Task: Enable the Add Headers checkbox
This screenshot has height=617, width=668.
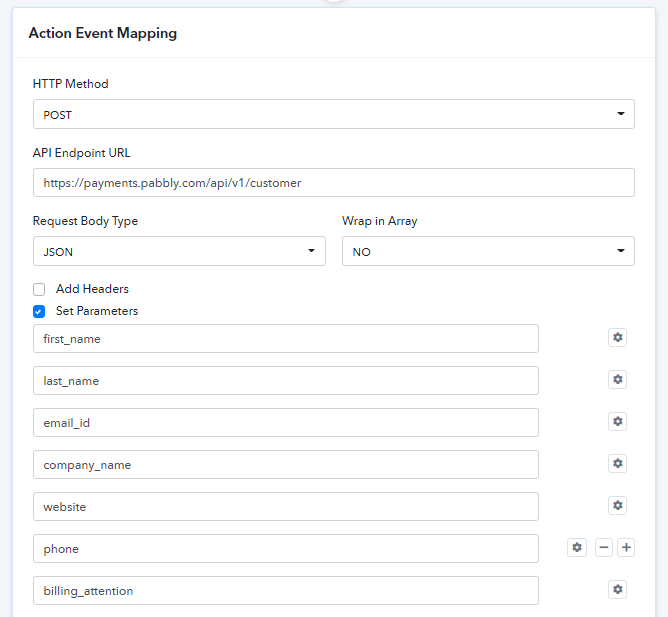Action: pos(39,289)
